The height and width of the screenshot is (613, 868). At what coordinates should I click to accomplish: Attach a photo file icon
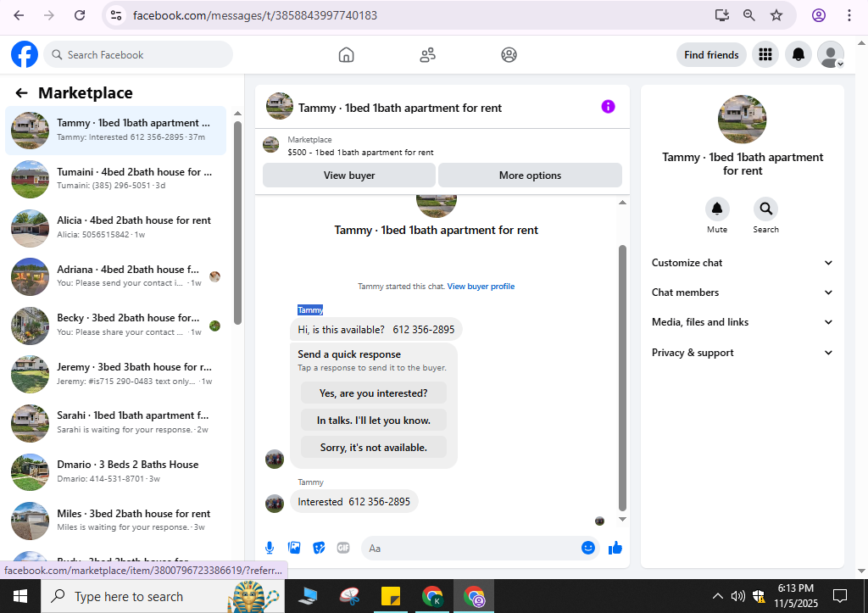pyautogui.click(x=294, y=549)
